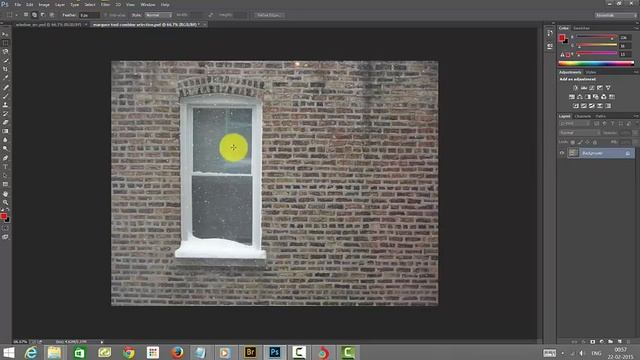
Task: Select the Horizontal Type tool
Action: point(5,167)
